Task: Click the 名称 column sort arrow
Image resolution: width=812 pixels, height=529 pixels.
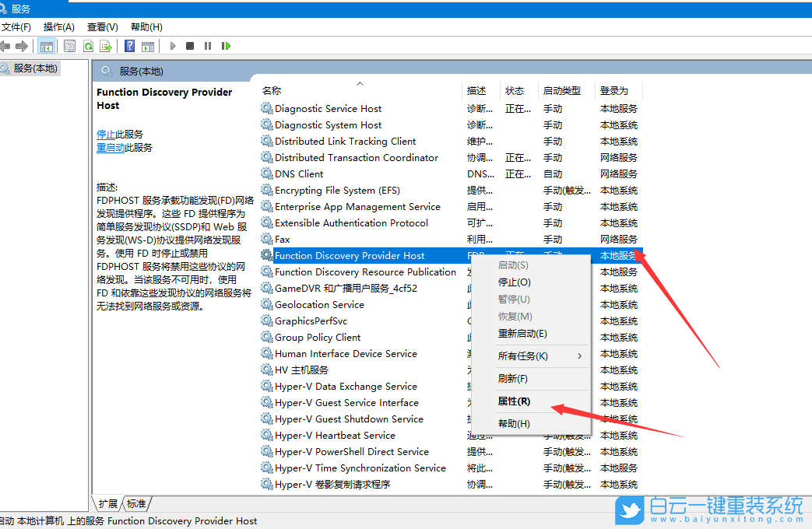Action: [360, 82]
